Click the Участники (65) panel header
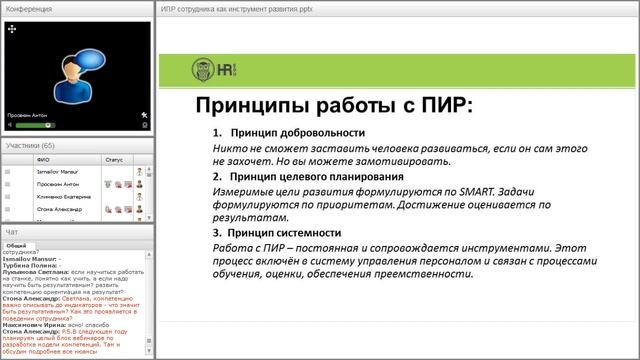This screenshot has width=640, height=360. (78, 146)
